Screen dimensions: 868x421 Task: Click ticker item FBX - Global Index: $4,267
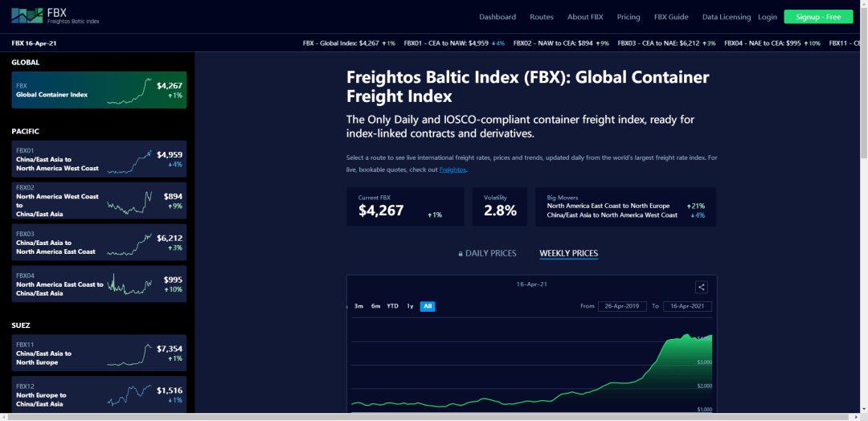(x=350, y=43)
